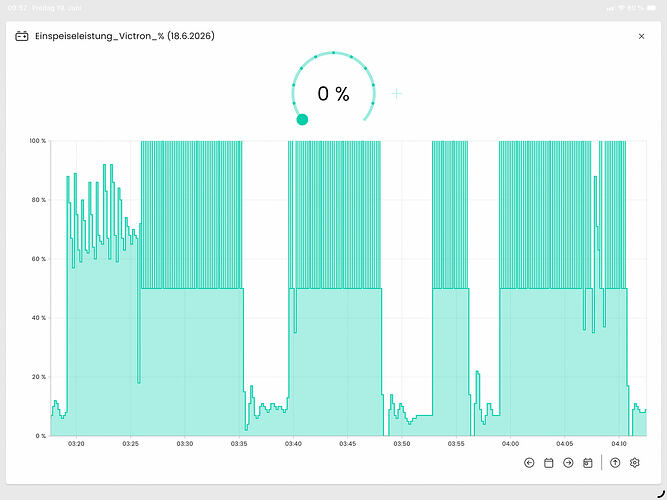Go to the next day with right arrow
Screen dimensions: 667x500
pos(568,463)
